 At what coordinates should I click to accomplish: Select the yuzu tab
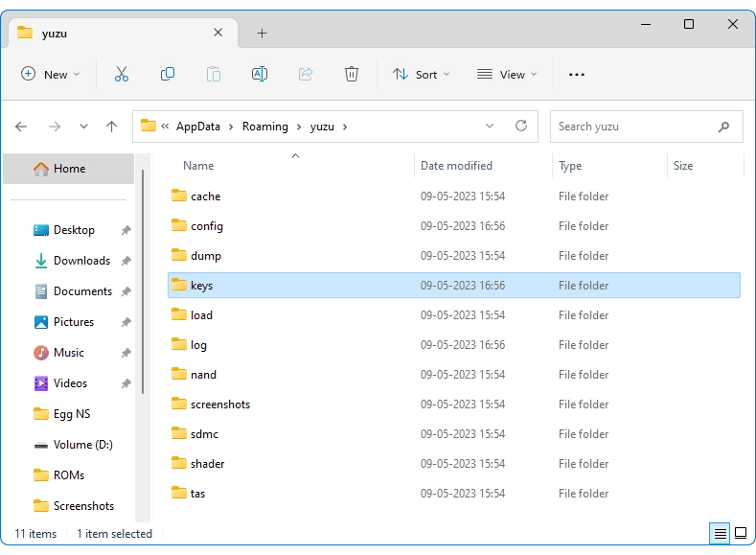123,34
